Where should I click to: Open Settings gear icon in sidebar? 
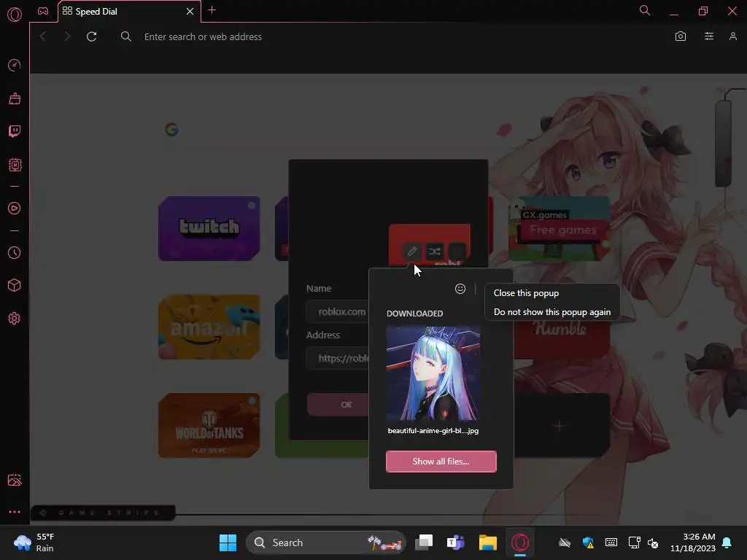coord(15,318)
